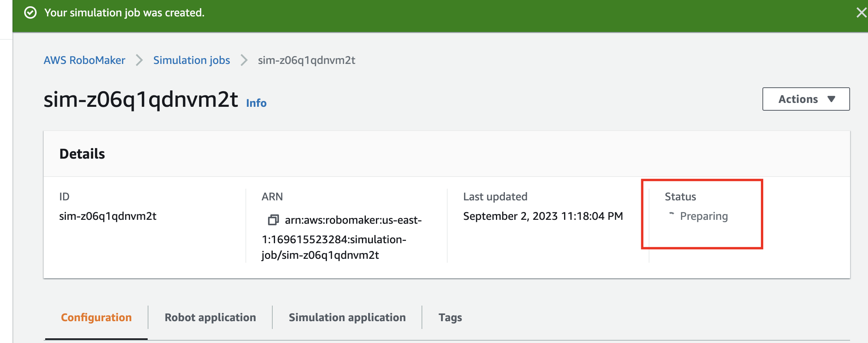Viewport: 868px width, 343px height.
Task: Click sim-z06q1qdnvm2t in the breadcrumb trail
Action: [x=306, y=60]
